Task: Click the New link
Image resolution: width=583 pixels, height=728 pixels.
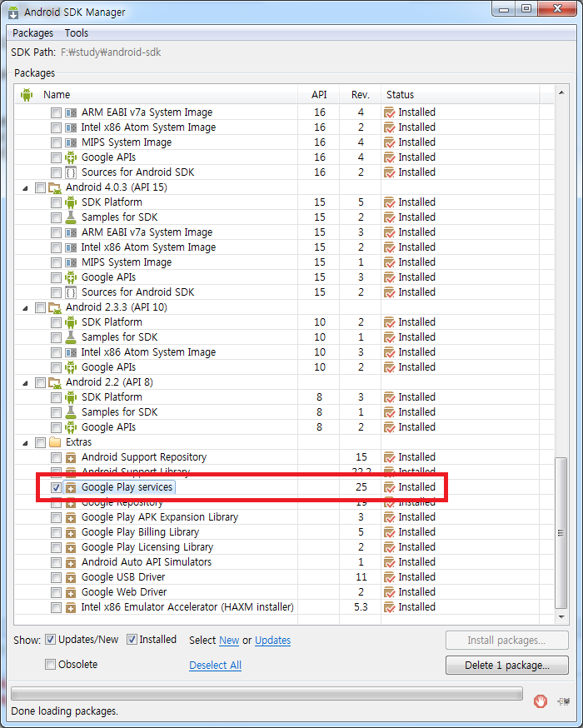Action: [x=229, y=641]
